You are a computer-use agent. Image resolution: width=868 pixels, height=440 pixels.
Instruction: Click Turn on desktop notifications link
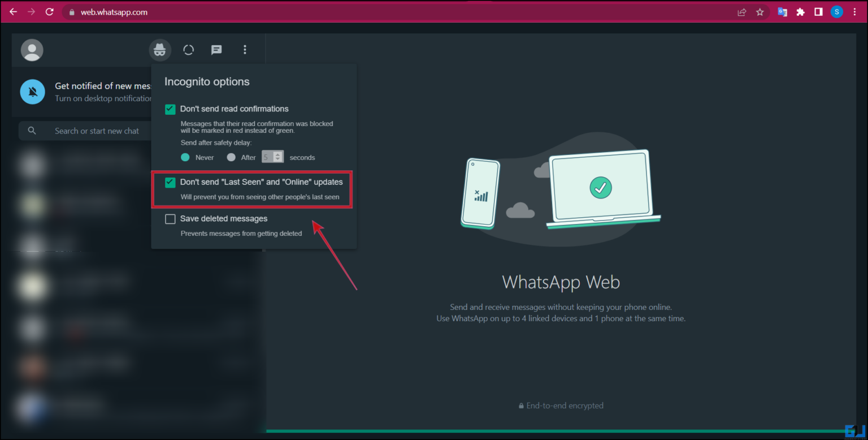(102, 98)
